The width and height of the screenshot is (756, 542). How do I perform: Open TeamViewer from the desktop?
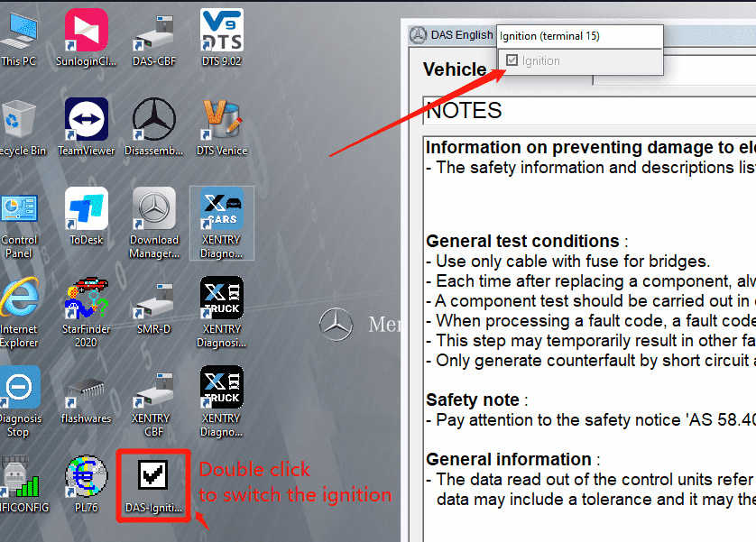(87, 127)
